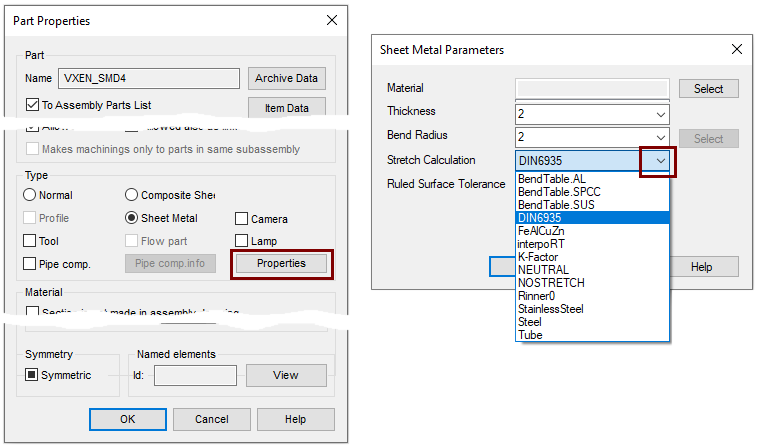This screenshot has height=447, width=758.
Task: Toggle the Symmetric checkbox
Action: click(x=33, y=375)
